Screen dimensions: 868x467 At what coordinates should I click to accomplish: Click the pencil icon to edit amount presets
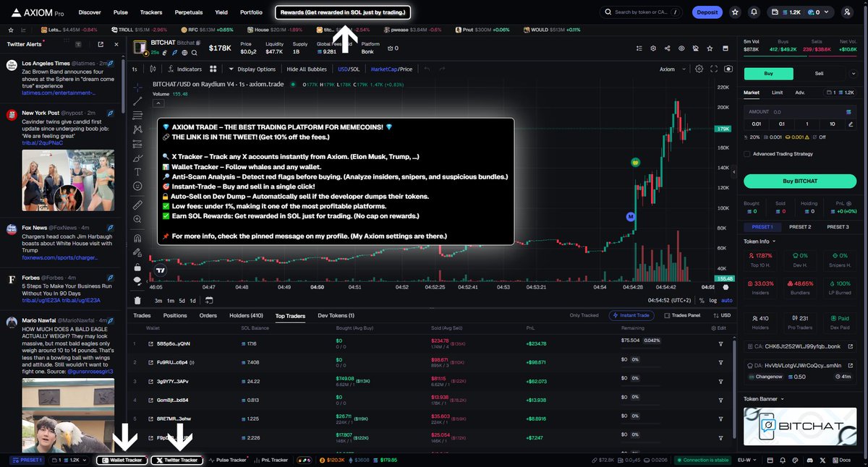click(x=849, y=124)
